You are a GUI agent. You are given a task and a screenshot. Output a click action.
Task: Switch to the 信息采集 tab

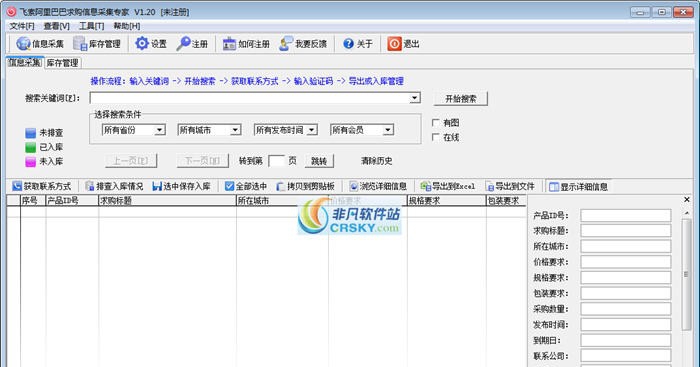(x=25, y=63)
